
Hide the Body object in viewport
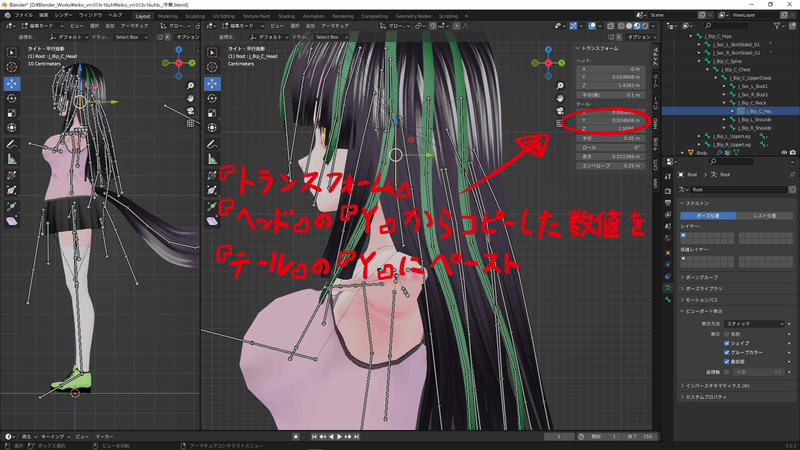[x=784, y=153]
